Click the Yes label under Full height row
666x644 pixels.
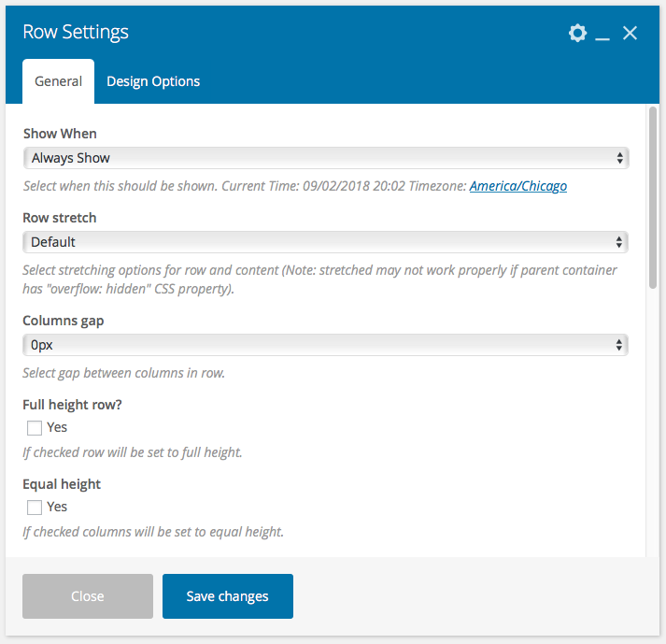coord(57,427)
